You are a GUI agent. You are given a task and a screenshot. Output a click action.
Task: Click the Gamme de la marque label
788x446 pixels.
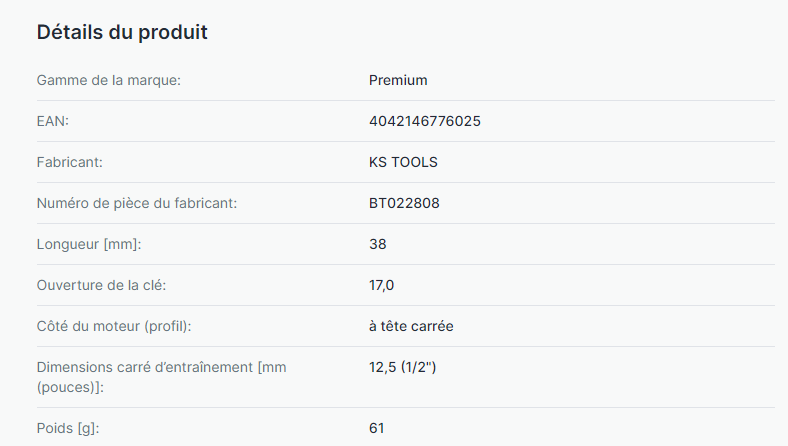[x=109, y=80]
